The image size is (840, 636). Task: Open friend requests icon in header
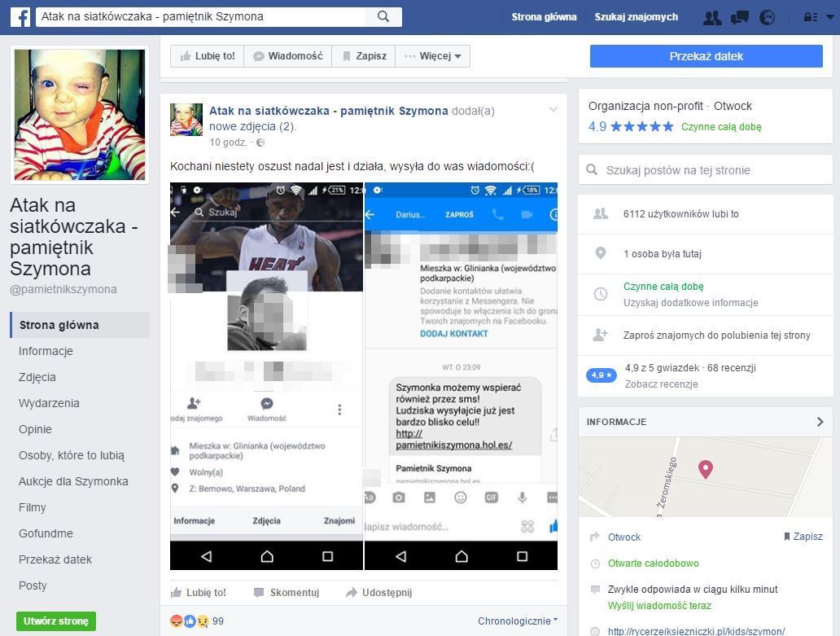pos(712,17)
